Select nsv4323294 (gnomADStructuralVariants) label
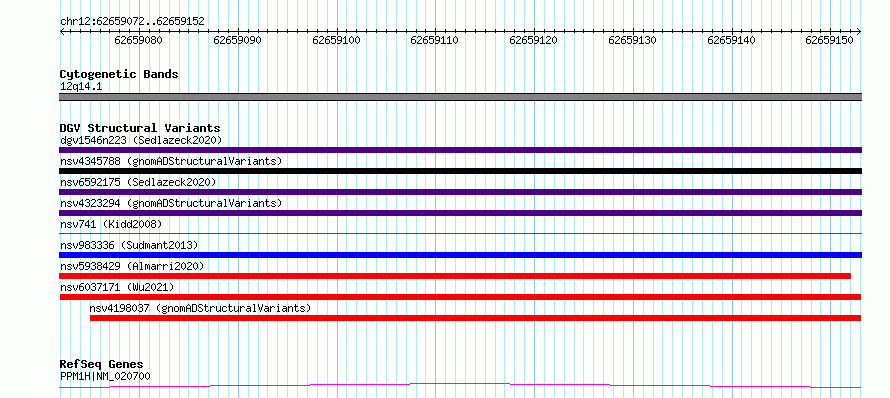The width and height of the screenshot is (890, 398). [171, 203]
